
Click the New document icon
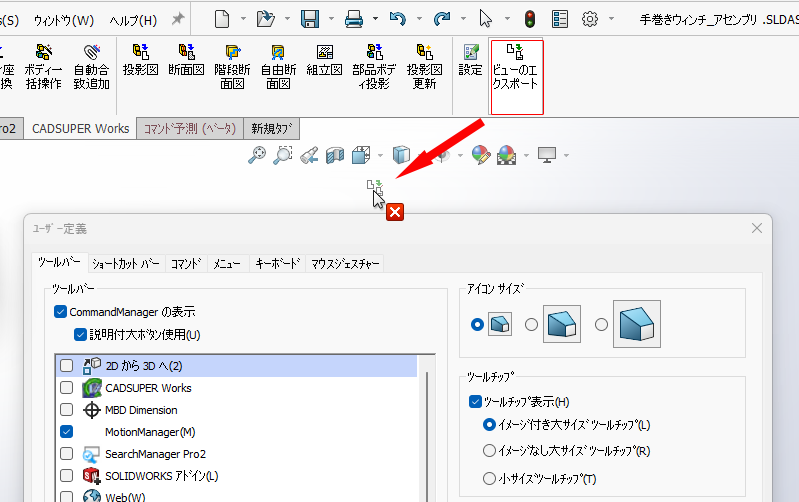coord(222,19)
